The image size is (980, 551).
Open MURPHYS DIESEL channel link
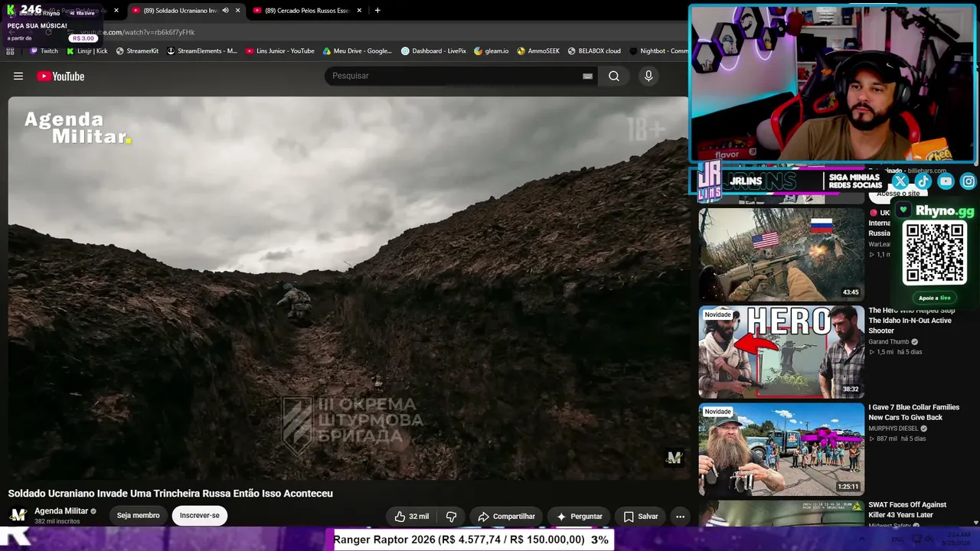pos(893,429)
